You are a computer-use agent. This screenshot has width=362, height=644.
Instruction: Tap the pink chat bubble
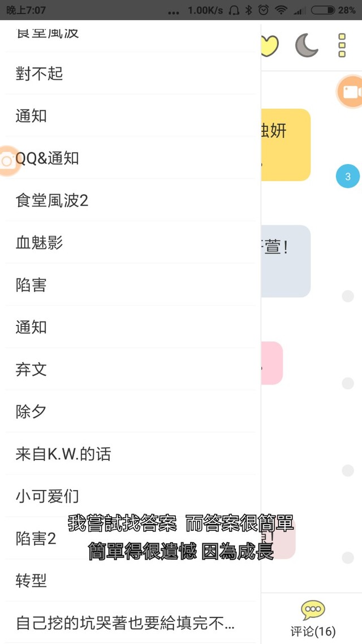272,363
